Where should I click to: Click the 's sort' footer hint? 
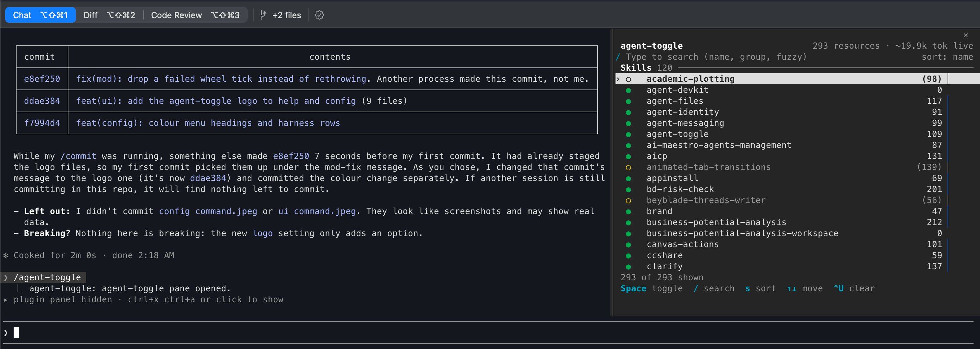click(x=760, y=288)
